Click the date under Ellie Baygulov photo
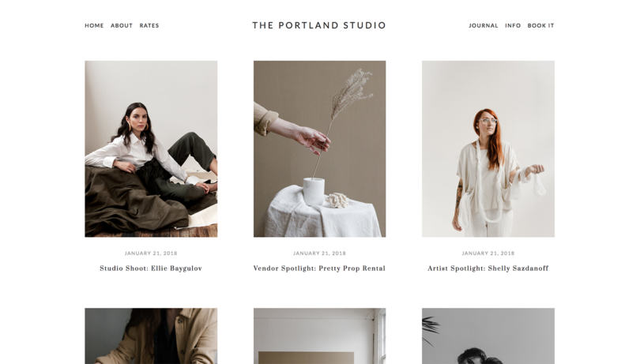The width and height of the screenshot is (640, 364). click(x=151, y=253)
